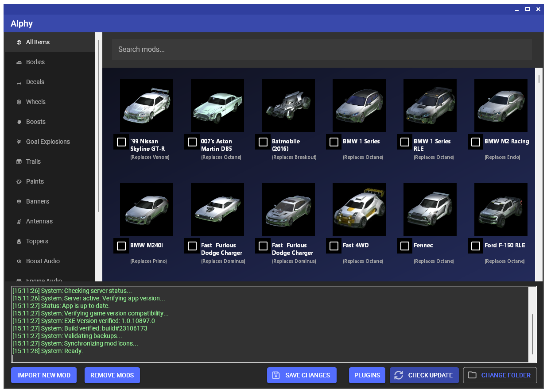Viewport: 547px width, 392px height.
Task: Enable the Fast 4WD checkbox
Action: tap(334, 246)
